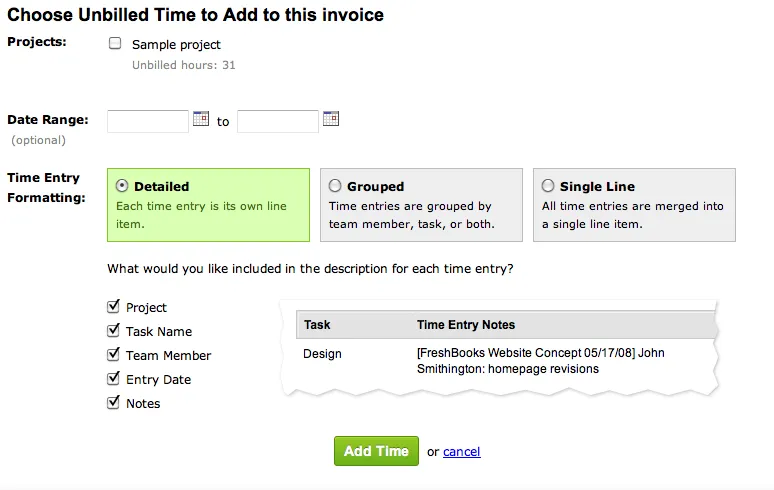Toggle the Notes checkbox
774x490 pixels.
pos(113,403)
